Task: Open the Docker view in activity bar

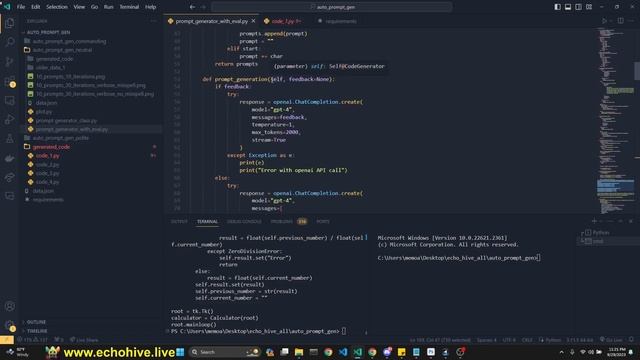Action: click(10, 158)
